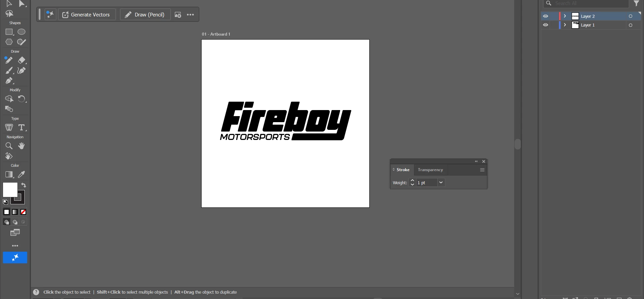644x299 pixels.
Task: Select the Curvature pen tool
Action: [x=21, y=70]
